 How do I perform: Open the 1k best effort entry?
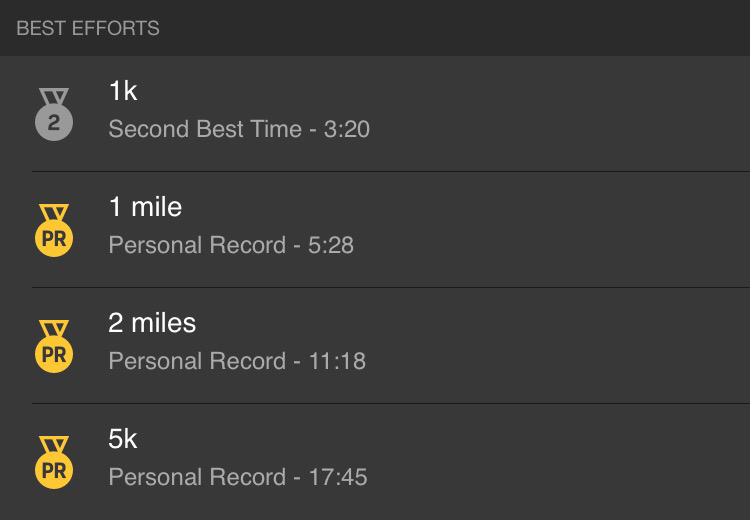pos(375,114)
